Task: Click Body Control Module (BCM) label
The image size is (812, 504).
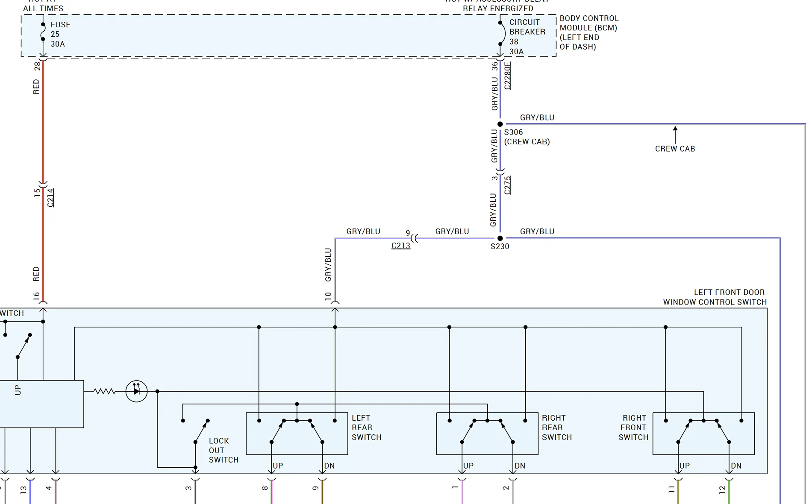Action: tap(589, 32)
